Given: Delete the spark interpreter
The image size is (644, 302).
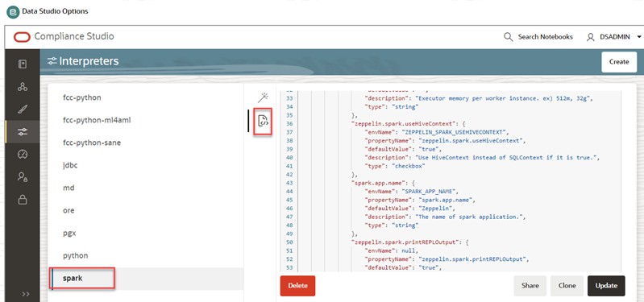Looking at the screenshot, I should (297, 286).
